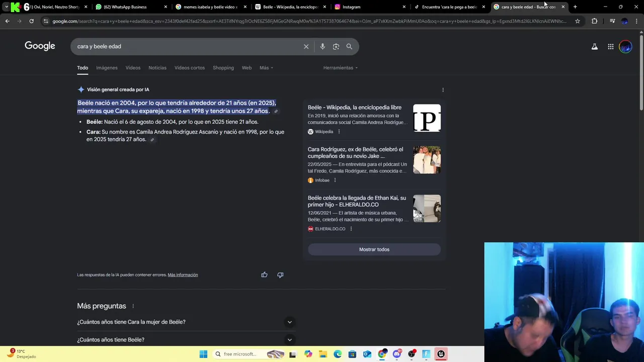Open three-dot menu next to Infobae source

coord(335,180)
